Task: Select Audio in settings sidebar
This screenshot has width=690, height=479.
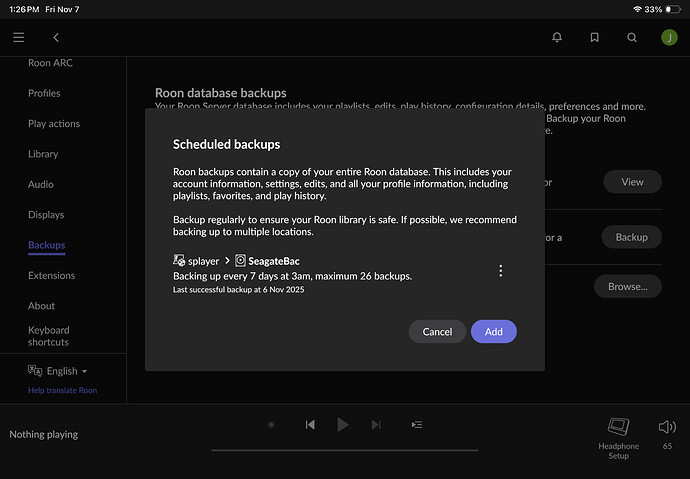Action: 41,184
